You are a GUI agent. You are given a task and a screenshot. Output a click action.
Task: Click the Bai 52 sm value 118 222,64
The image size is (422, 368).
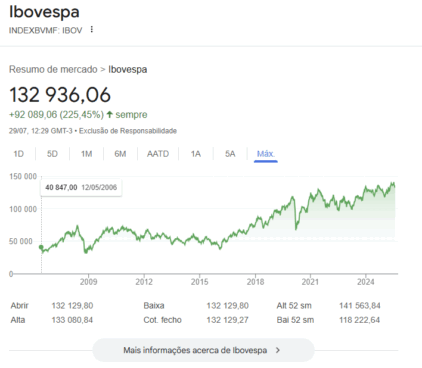click(x=360, y=320)
